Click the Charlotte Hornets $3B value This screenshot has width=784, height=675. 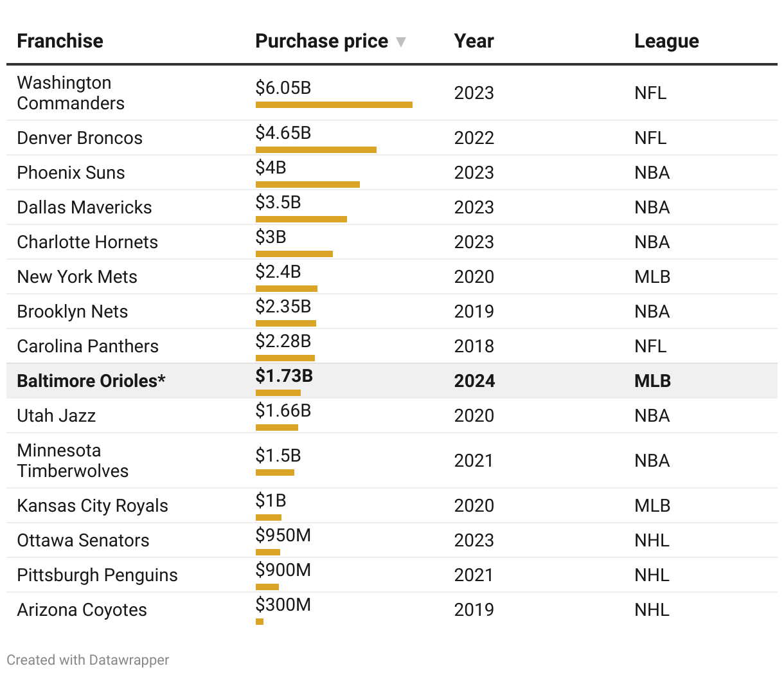click(x=271, y=237)
